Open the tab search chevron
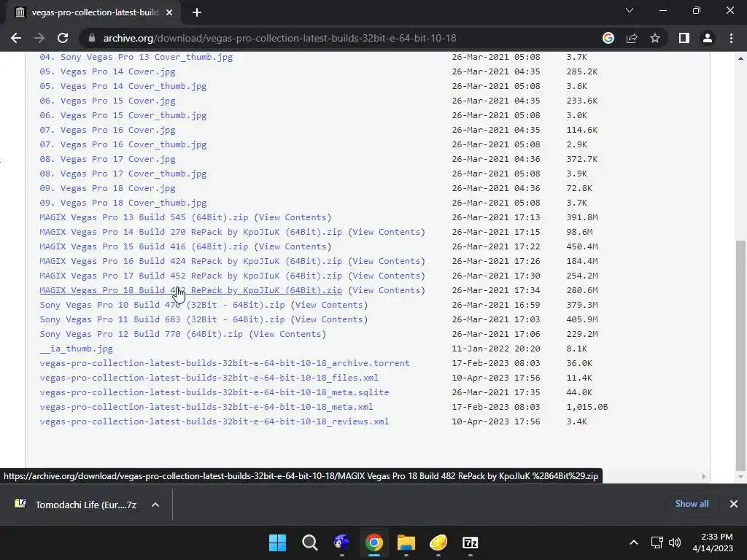Viewport: 747px width, 560px height. tap(630, 10)
